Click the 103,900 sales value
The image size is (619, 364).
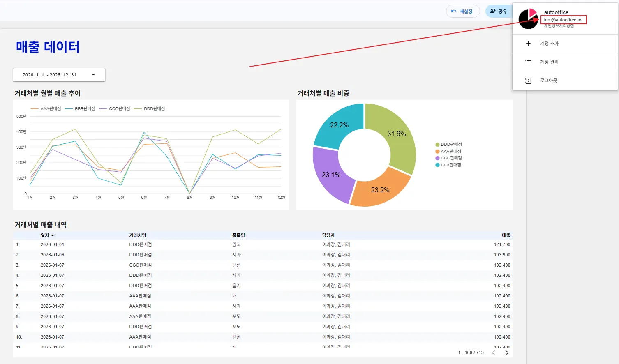502,255
